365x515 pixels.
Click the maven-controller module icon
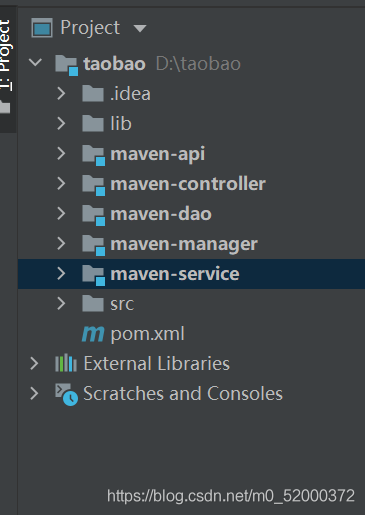[x=94, y=185]
